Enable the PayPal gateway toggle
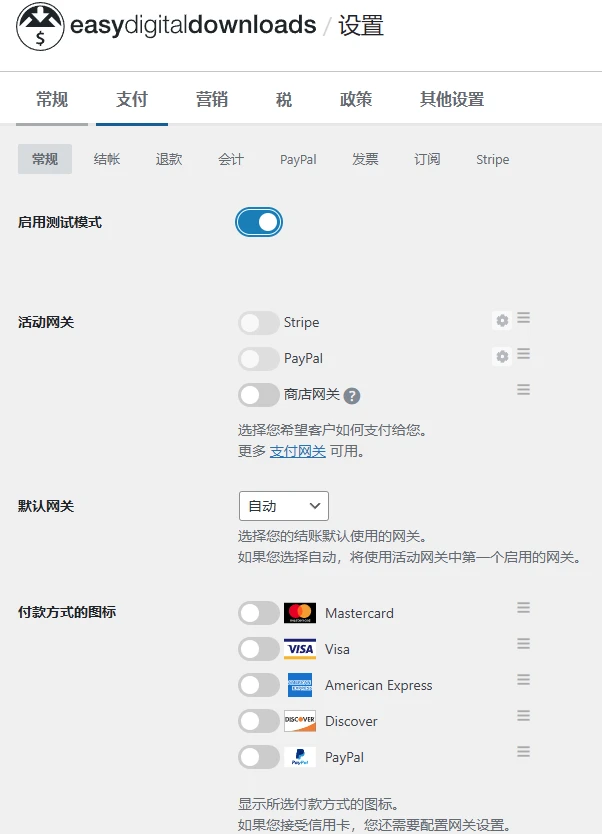This screenshot has width=602, height=834. coord(259,359)
